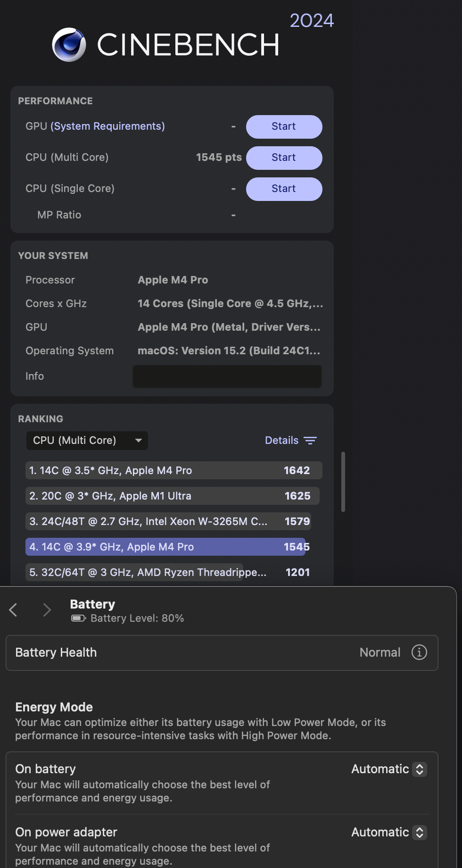Click the Details filter lines icon

click(310, 441)
